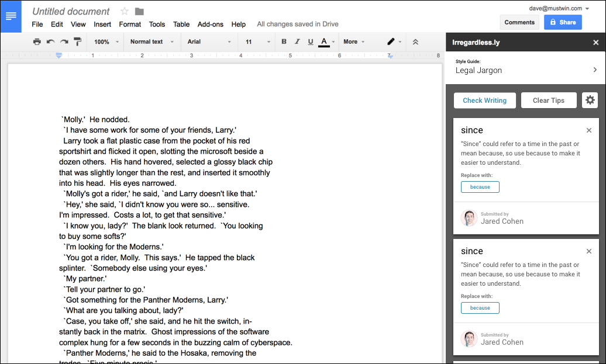Open the Arial font dropdown
606x364 pixels.
[209, 41]
